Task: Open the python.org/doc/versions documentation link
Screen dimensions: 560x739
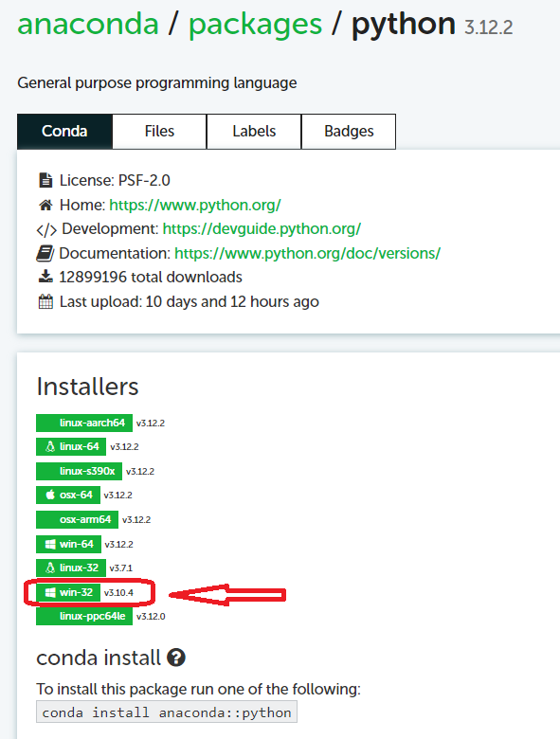Action: click(307, 254)
